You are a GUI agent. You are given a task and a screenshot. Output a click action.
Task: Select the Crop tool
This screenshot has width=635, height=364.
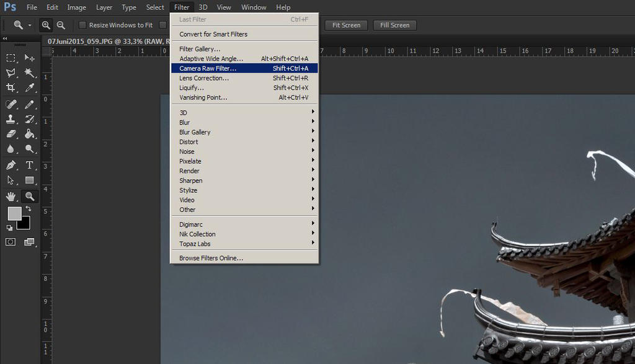11,87
